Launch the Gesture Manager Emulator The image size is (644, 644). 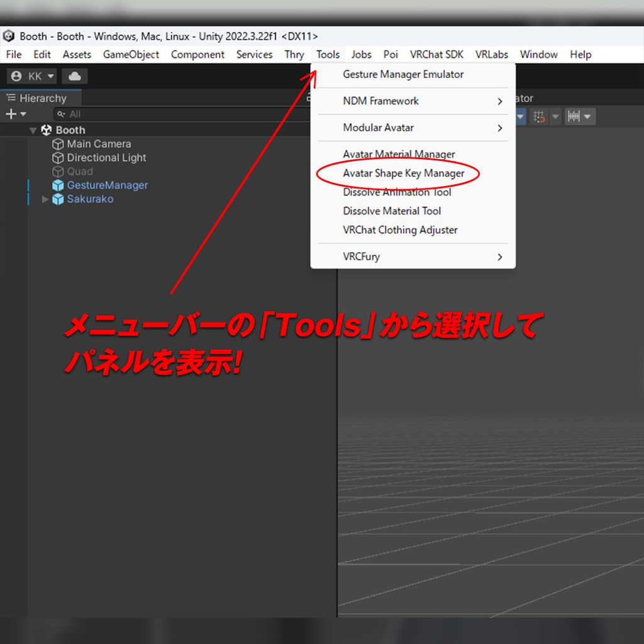tap(402, 74)
